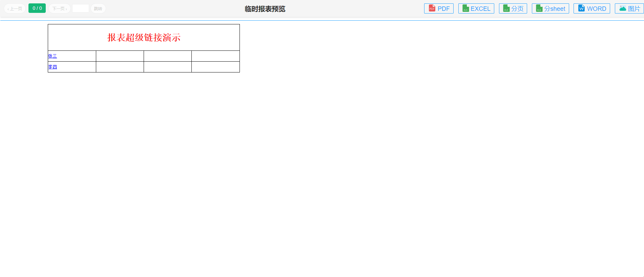Go to previous page with 上一页
This screenshot has width=644, height=277.
[15, 8]
